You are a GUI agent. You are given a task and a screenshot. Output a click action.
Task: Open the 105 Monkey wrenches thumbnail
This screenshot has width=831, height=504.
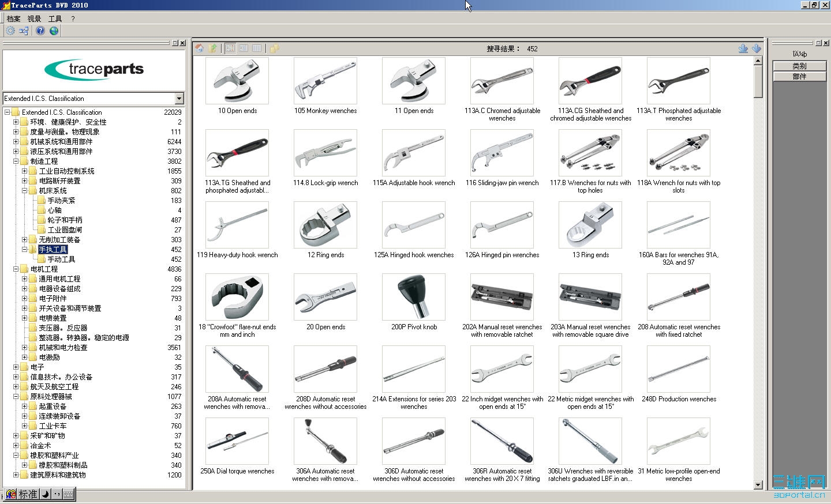click(325, 81)
